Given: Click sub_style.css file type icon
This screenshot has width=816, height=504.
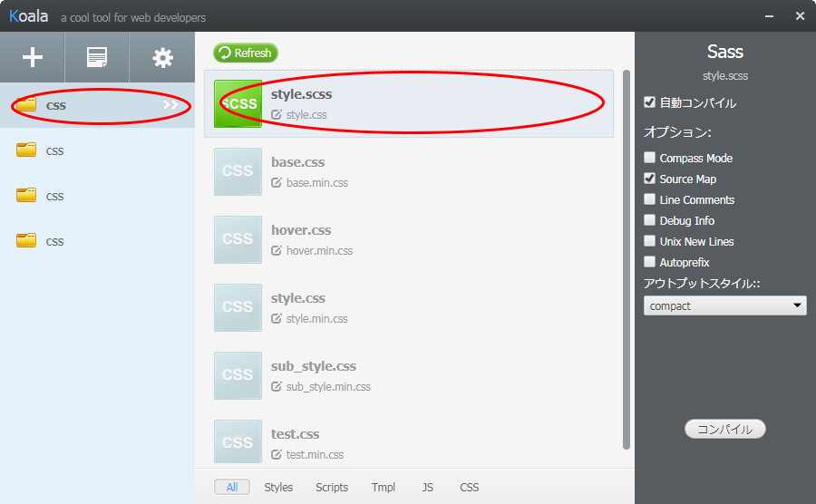Looking at the screenshot, I should (x=238, y=375).
